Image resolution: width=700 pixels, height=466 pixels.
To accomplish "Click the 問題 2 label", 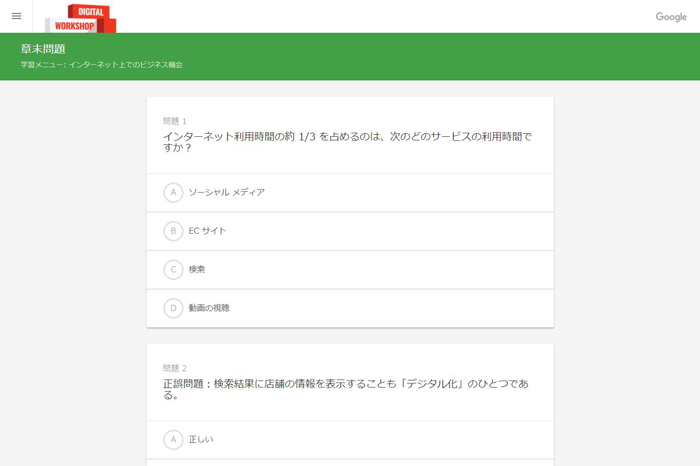I will 175,368.
